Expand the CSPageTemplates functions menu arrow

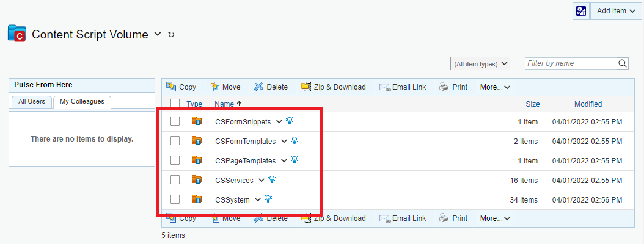click(284, 161)
